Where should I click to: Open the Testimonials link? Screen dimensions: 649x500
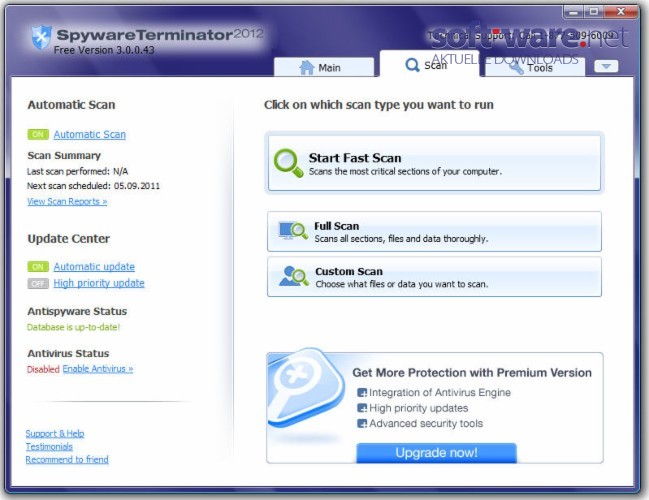49,447
